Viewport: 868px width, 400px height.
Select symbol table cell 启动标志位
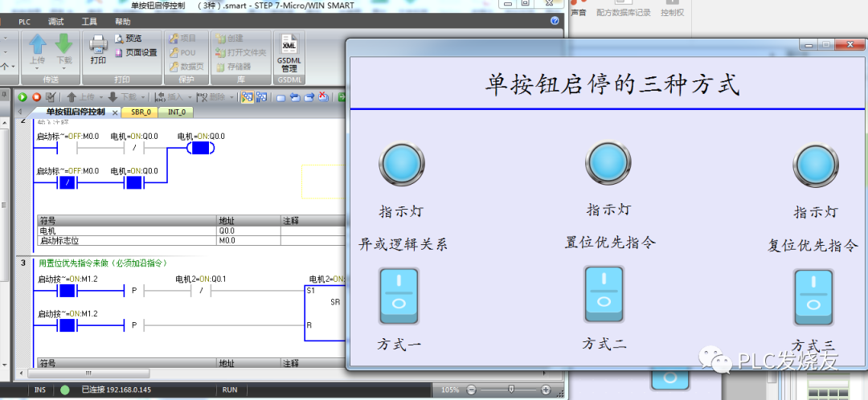coord(127,241)
